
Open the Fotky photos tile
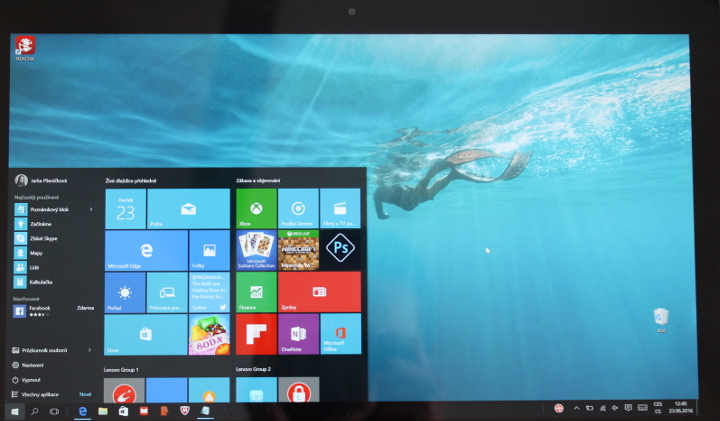tap(209, 250)
